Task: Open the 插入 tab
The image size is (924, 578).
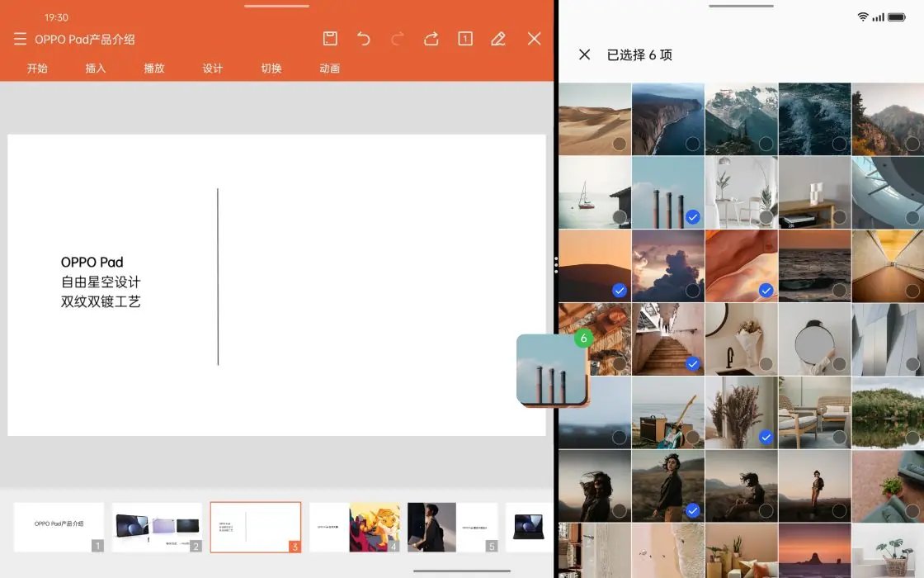Action: (96, 69)
